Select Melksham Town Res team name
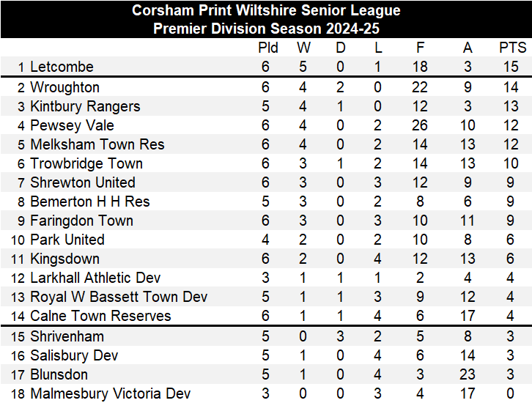This screenshot has width=532, height=403. coord(97,144)
